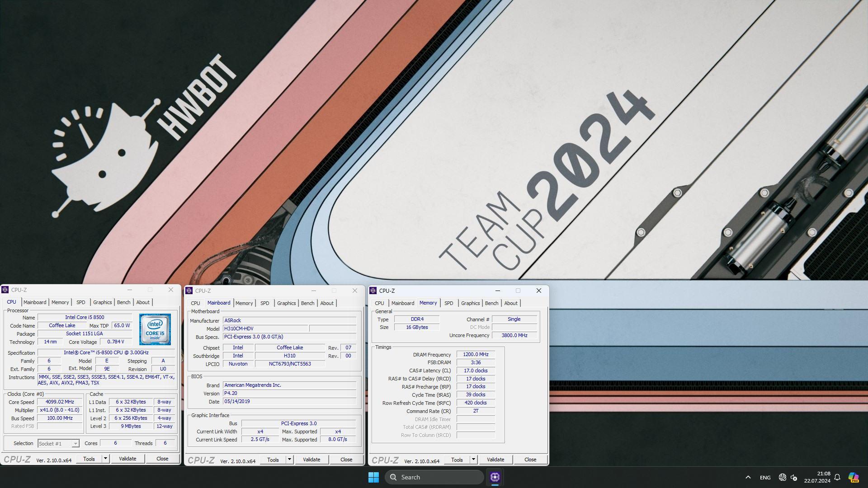The height and width of the screenshot is (488, 868).
Task: Open the CPU-Z taskbar icon
Action: (495, 477)
